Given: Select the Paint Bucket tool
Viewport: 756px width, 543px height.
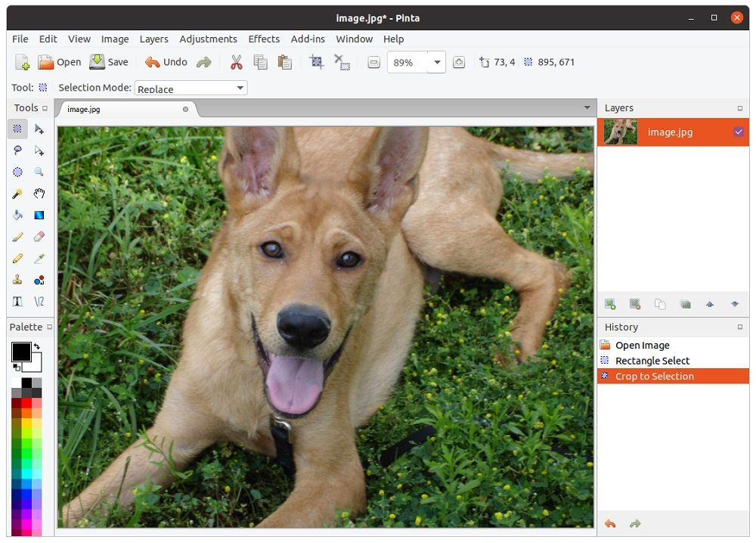Looking at the screenshot, I should tap(17, 215).
